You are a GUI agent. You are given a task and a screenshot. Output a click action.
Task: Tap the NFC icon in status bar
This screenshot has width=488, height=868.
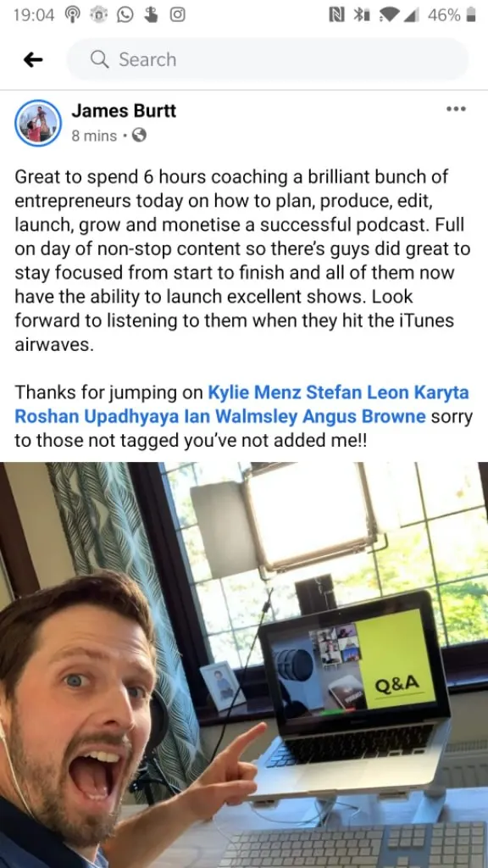pyautogui.click(x=335, y=15)
